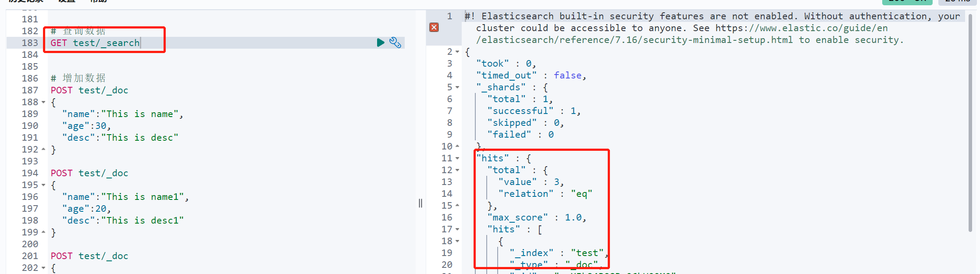980x274 pixels.
Task: Click the "# 增加数据" comment line
Action: 78,78
